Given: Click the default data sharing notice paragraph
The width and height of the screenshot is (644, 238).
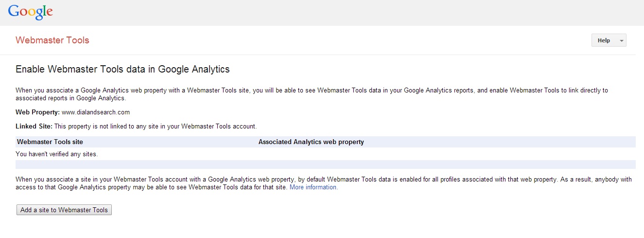Looking at the screenshot, I should coord(324,183).
